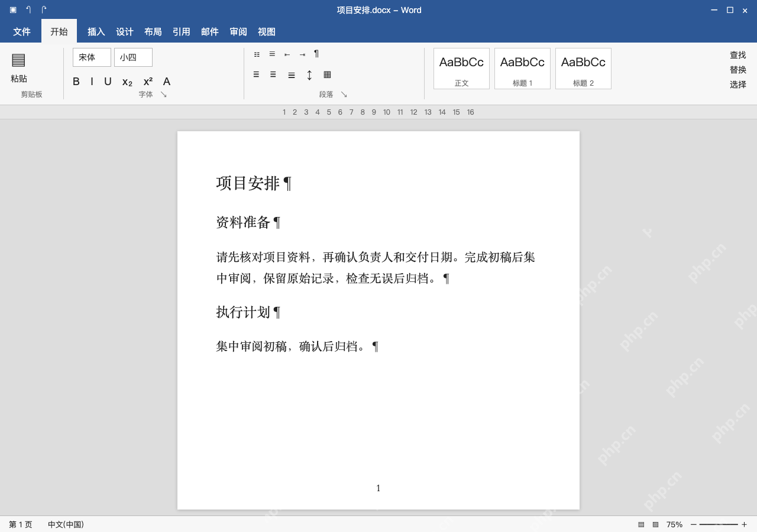The width and height of the screenshot is (757, 532).
Task: Toggle italic formatting with I
Action: [x=92, y=82]
